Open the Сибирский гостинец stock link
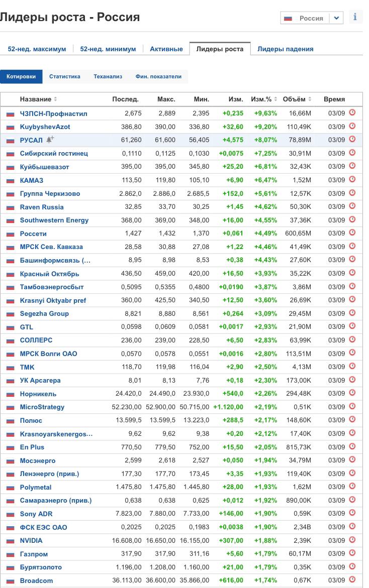This screenshot has height=588, width=369. click(x=54, y=153)
